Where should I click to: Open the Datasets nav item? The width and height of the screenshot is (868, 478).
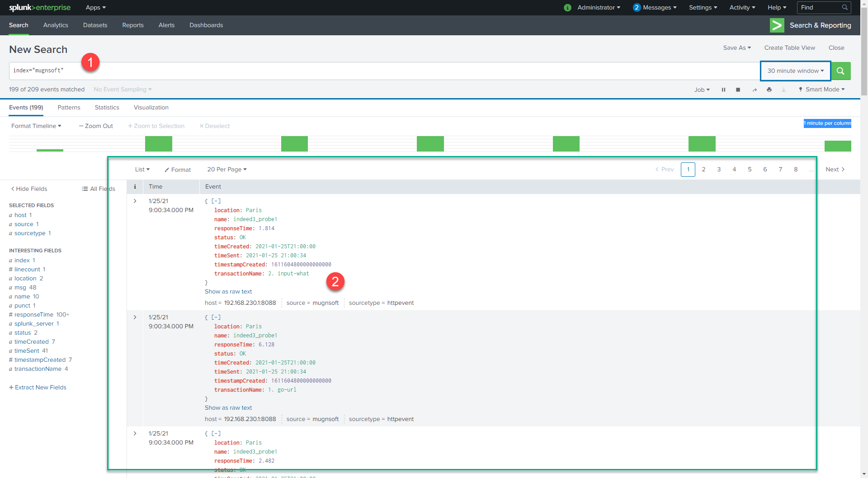(x=95, y=25)
